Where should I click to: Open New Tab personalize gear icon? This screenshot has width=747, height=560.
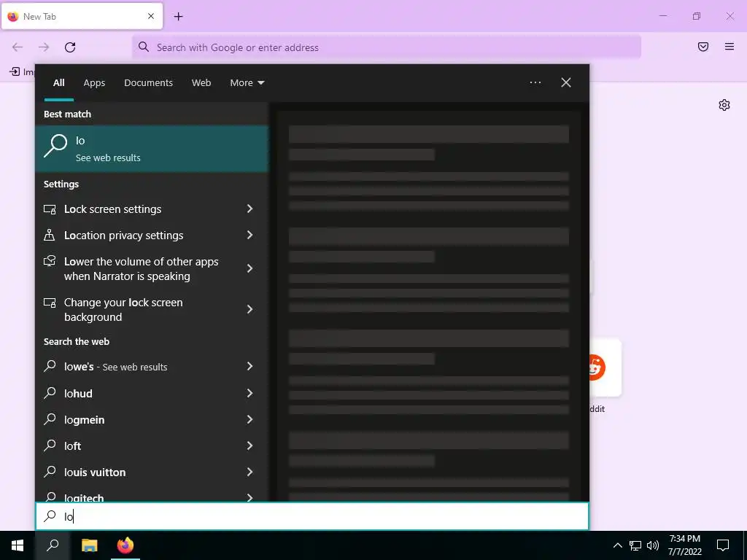(x=724, y=105)
